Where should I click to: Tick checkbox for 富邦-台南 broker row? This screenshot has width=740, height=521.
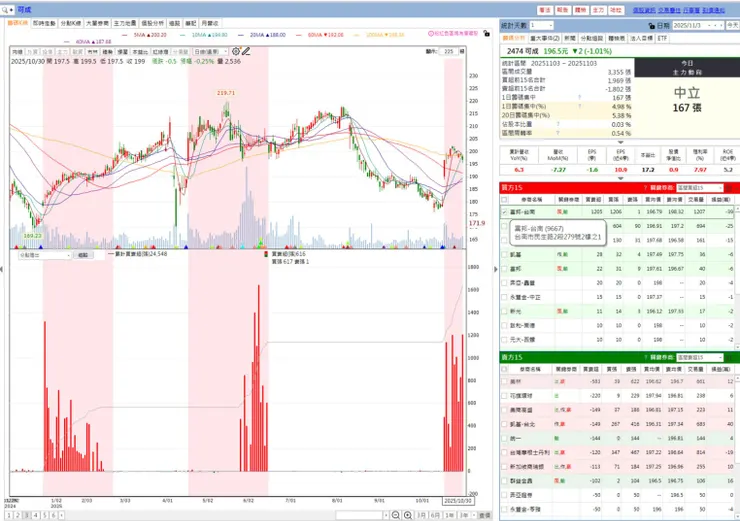pos(505,212)
